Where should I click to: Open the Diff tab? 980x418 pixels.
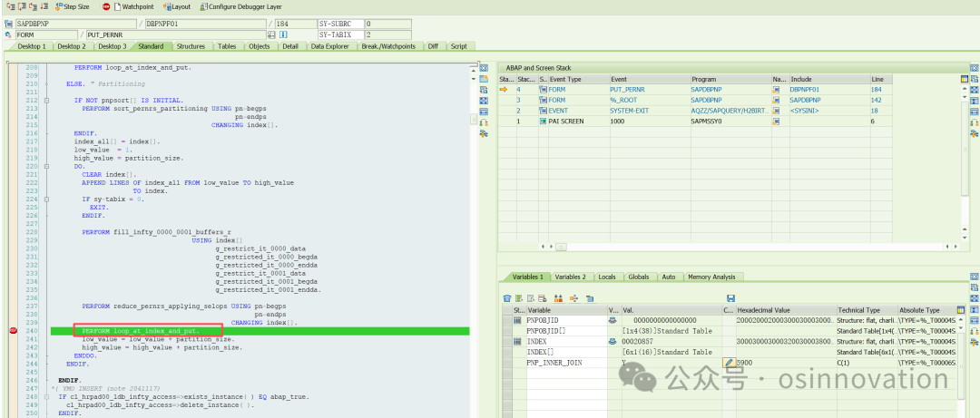coord(433,46)
